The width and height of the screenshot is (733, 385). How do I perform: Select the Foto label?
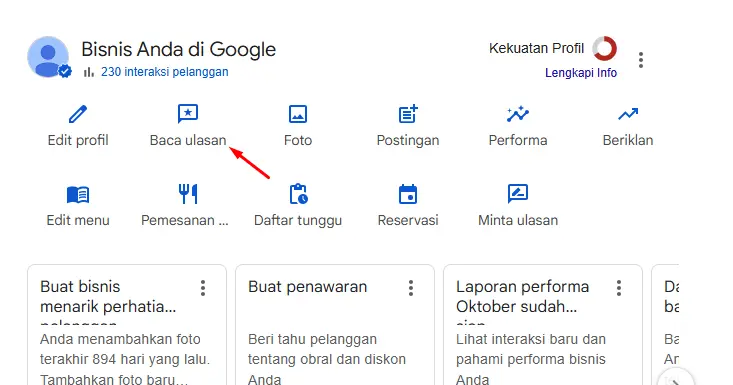pos(298,140)
